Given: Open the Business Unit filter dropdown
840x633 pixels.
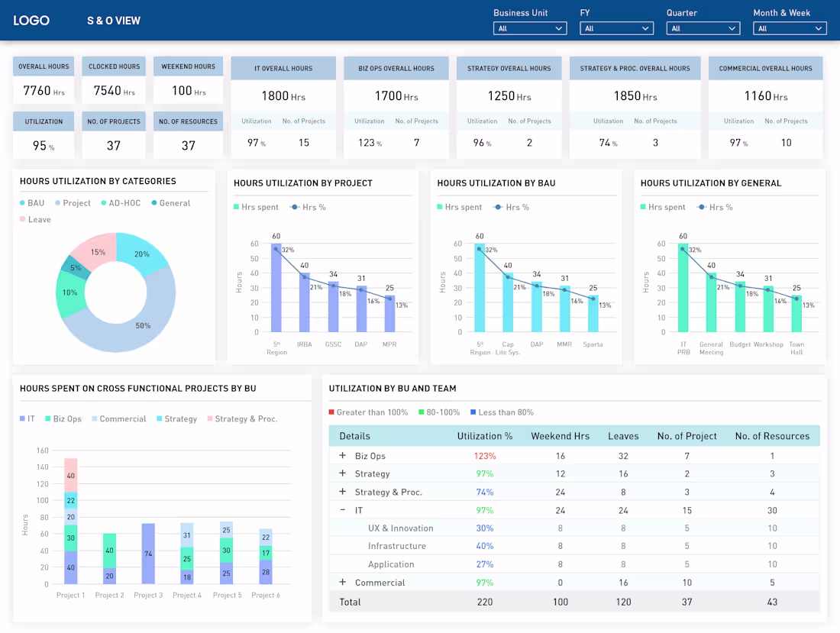Looking at the screenshot, I should pos(529,27).
